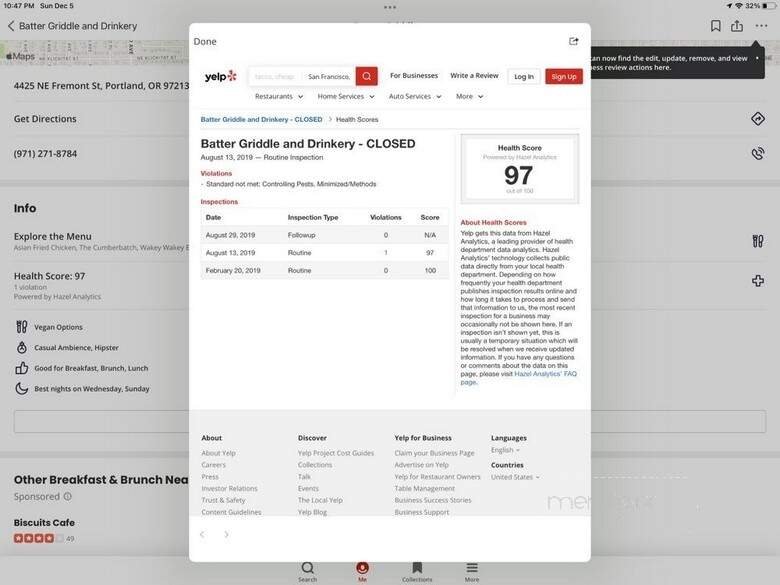This screenshot has height=585, width=780.
Task: Open Batter Griddle and Drinkery breadcrumb link
Action: (x=261, y=119)
